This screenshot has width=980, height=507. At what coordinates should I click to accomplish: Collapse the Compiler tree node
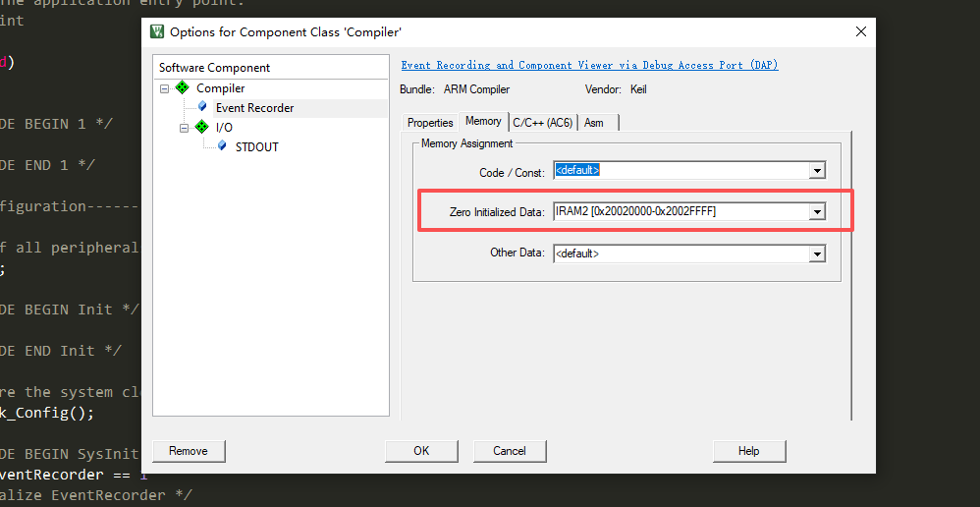click(164, 88)
